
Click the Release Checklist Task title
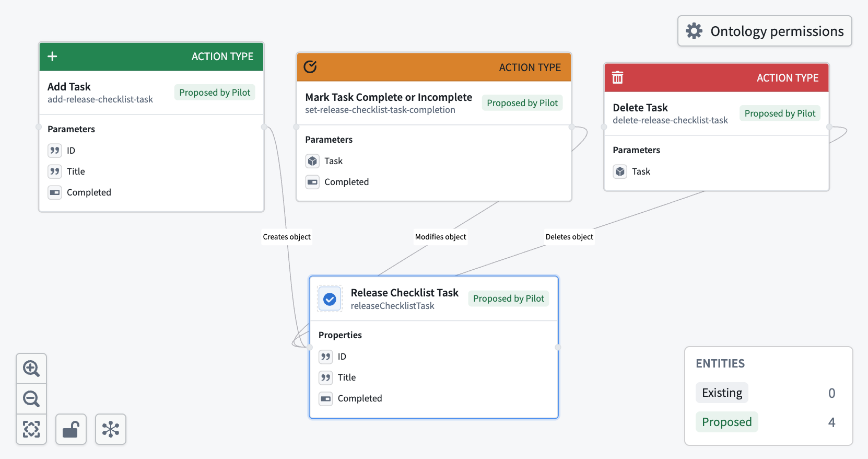405,293
